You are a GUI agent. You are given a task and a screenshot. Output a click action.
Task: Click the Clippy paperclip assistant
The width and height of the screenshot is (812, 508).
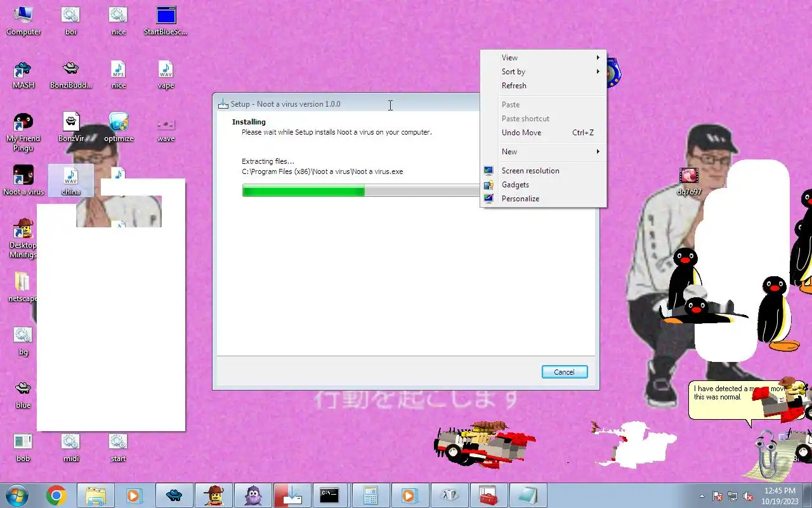[768, 453]
